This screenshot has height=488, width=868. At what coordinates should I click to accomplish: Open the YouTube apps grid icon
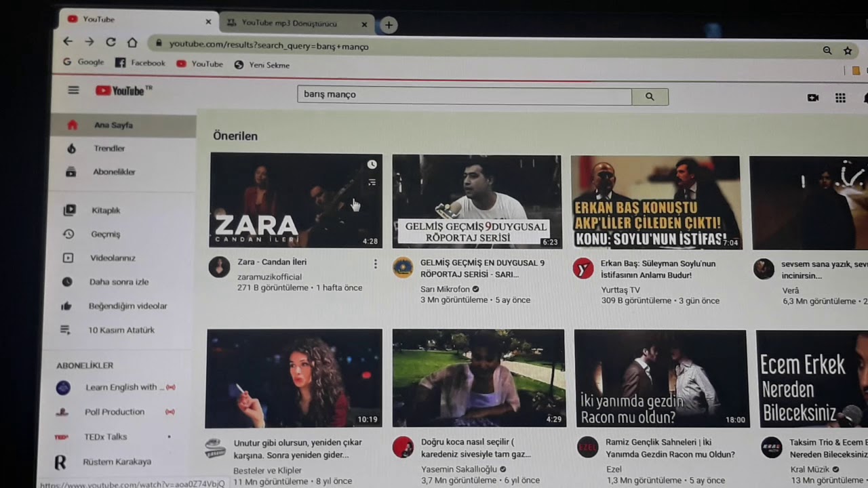coord(840,98)
